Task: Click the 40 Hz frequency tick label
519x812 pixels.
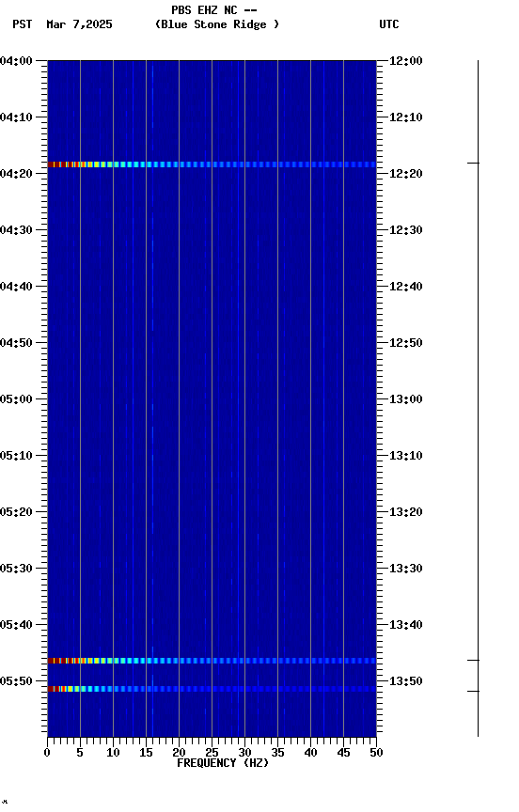Action: coord(310,753)
